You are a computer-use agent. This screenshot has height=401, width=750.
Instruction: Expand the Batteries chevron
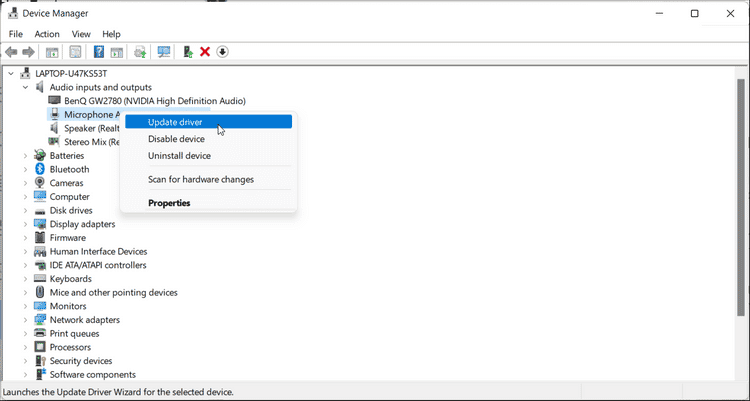tap(25, 156)
